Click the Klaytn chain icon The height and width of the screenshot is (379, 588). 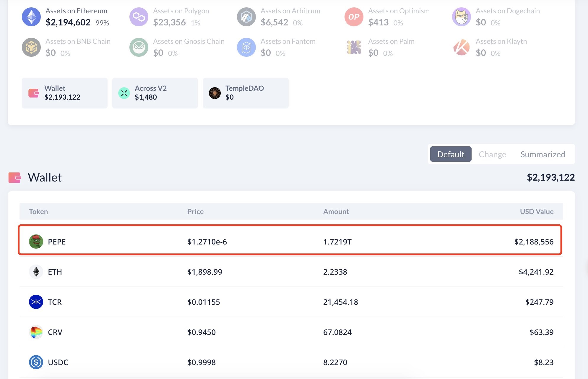click(462, 47)
